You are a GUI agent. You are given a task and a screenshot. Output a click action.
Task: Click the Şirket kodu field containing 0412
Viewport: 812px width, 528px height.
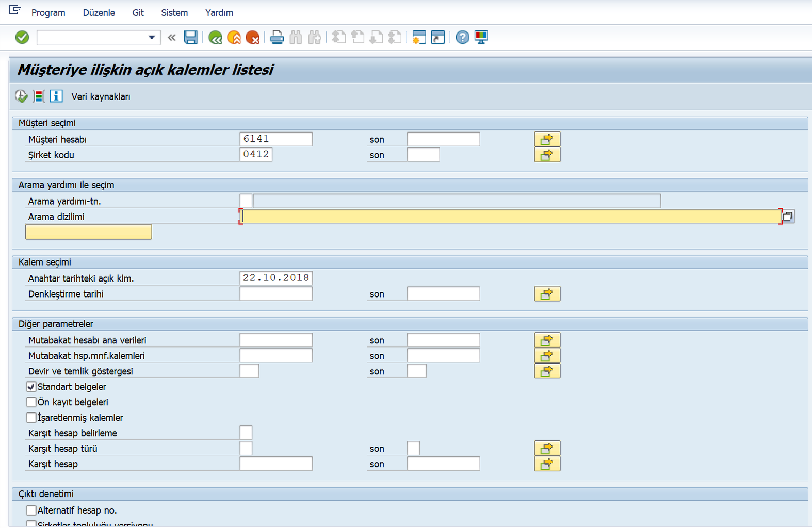(x=256, y=155)
